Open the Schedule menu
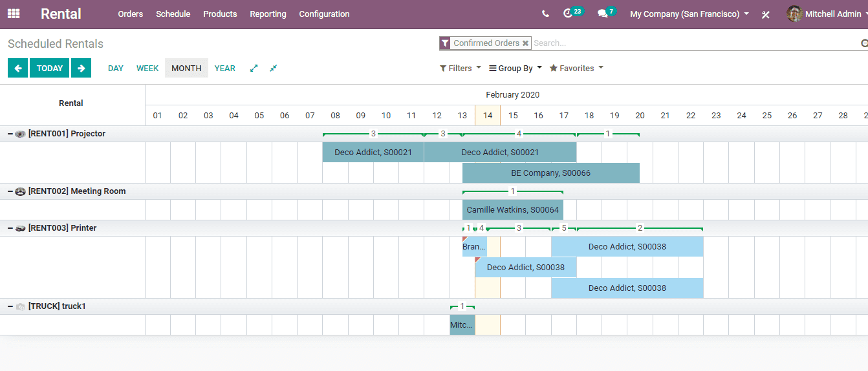 (x=173, y=14)
